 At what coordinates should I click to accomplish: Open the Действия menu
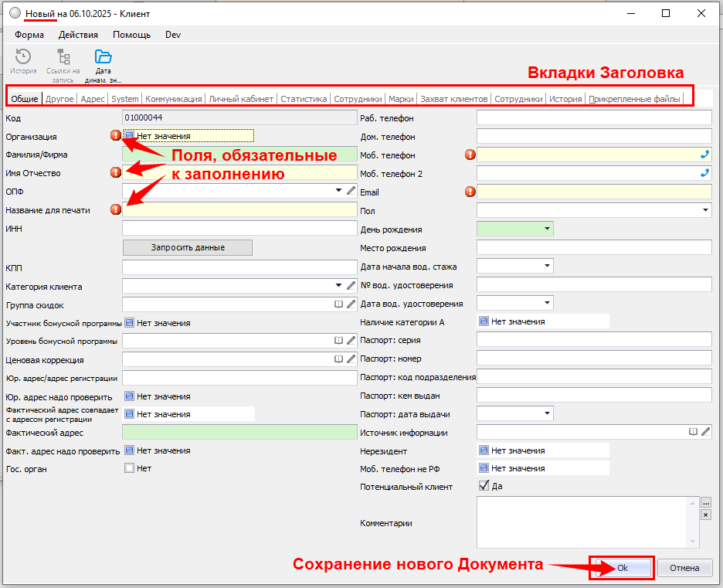pyautogui.click(x=78, y=35)
